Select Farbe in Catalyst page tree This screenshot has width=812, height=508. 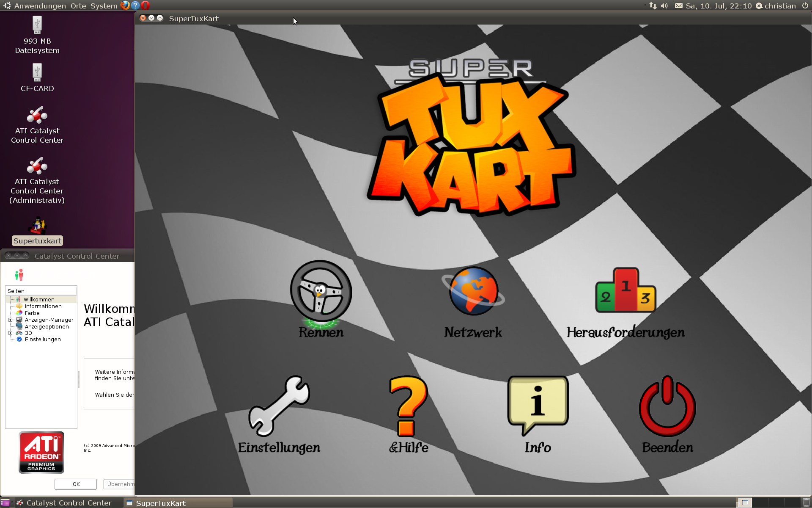pos(32,313)
